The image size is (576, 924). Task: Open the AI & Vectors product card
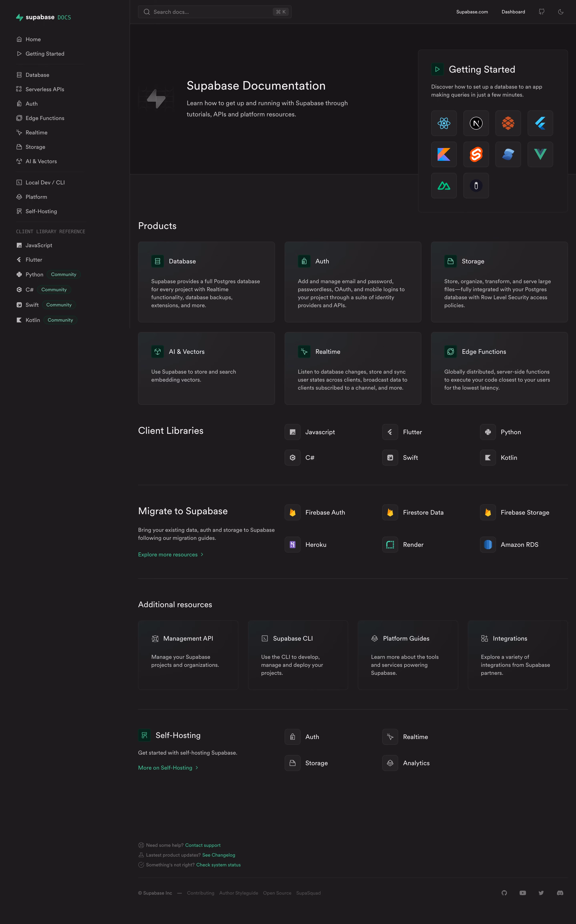(206, 368)
